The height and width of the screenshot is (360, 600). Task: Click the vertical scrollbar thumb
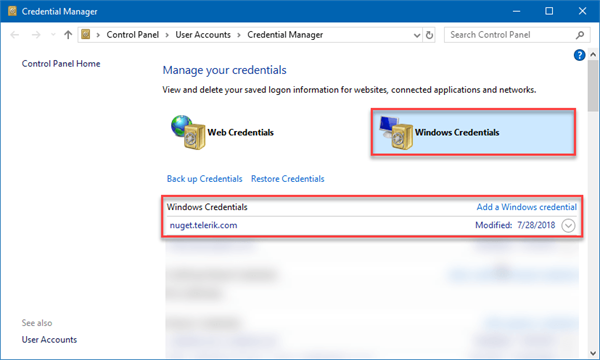pyautogui.click(x=593, y=85)
